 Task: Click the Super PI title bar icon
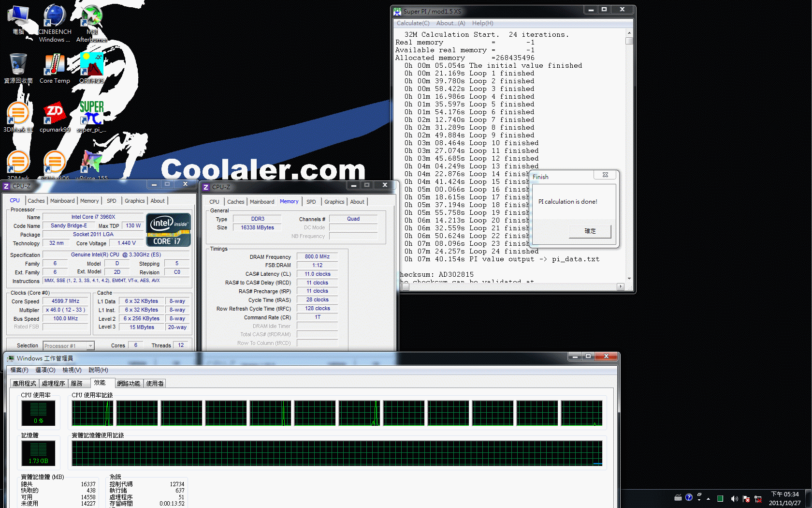coord(397,11)
